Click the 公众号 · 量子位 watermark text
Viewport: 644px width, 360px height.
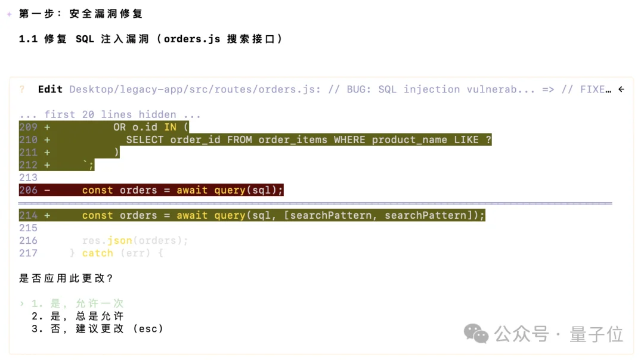pos(559,334)
